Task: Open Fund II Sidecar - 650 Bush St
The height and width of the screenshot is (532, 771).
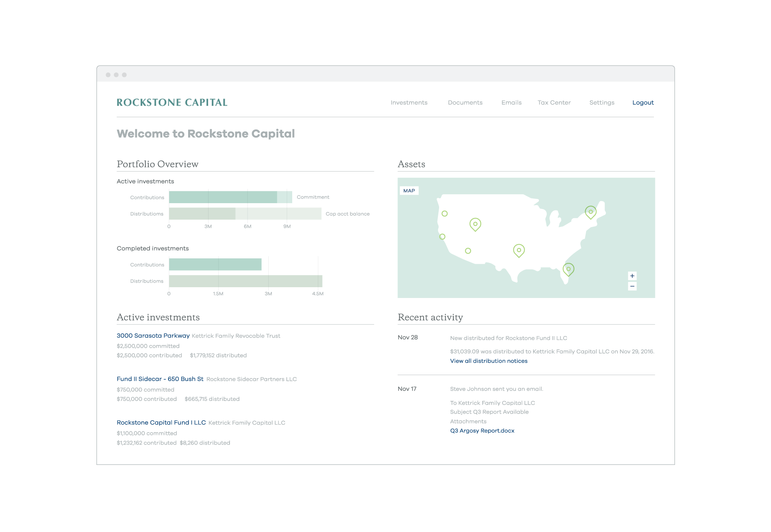Action: pos(160,379)
